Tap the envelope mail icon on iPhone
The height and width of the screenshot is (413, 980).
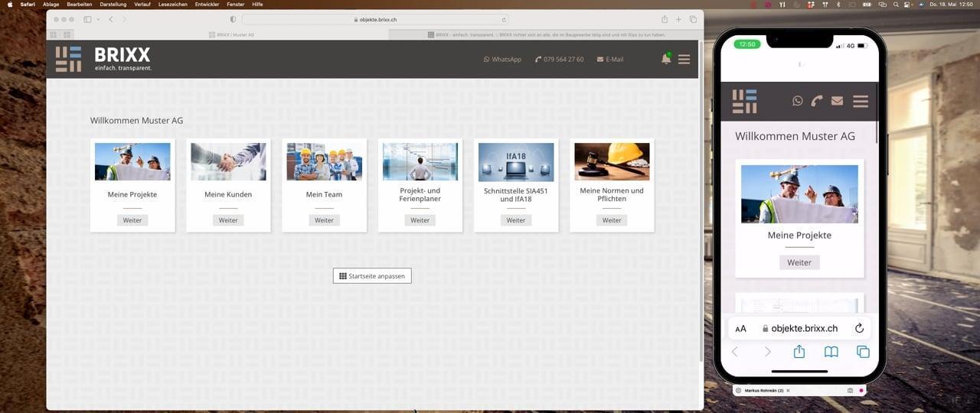[x=837, y=101]
